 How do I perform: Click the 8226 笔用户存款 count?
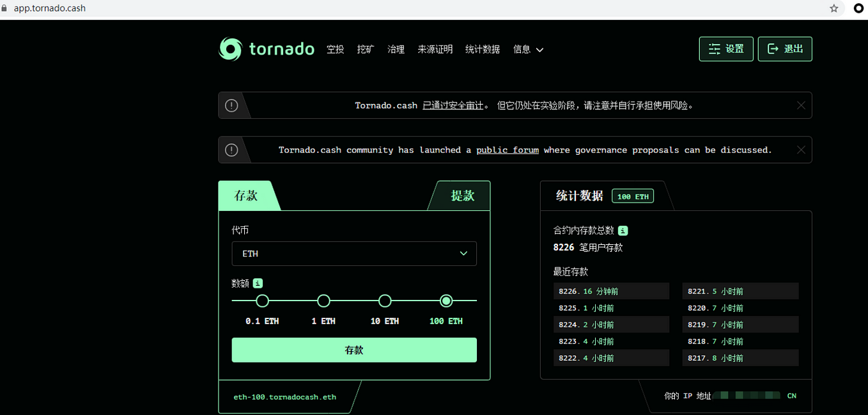tap(588, 247)
